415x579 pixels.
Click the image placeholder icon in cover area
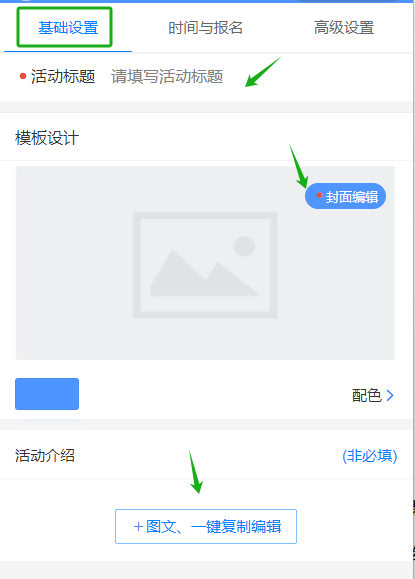(205, 265)
